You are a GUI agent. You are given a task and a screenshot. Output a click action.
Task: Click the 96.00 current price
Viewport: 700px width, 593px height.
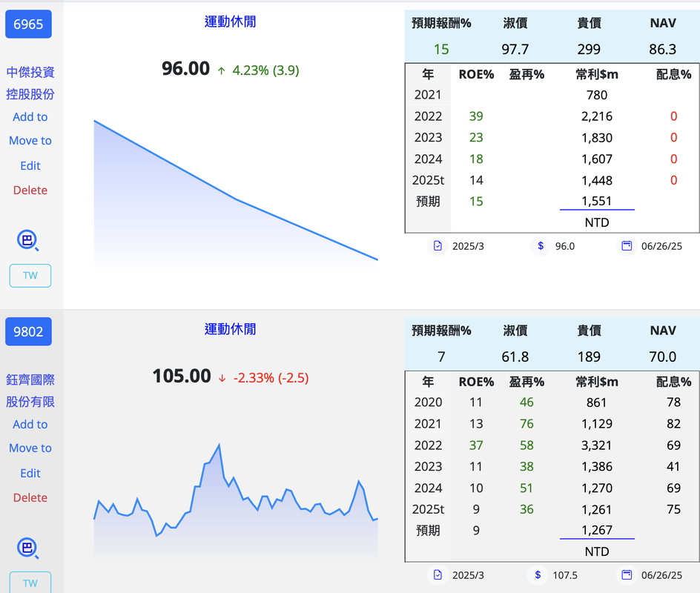tap(185, 69)
